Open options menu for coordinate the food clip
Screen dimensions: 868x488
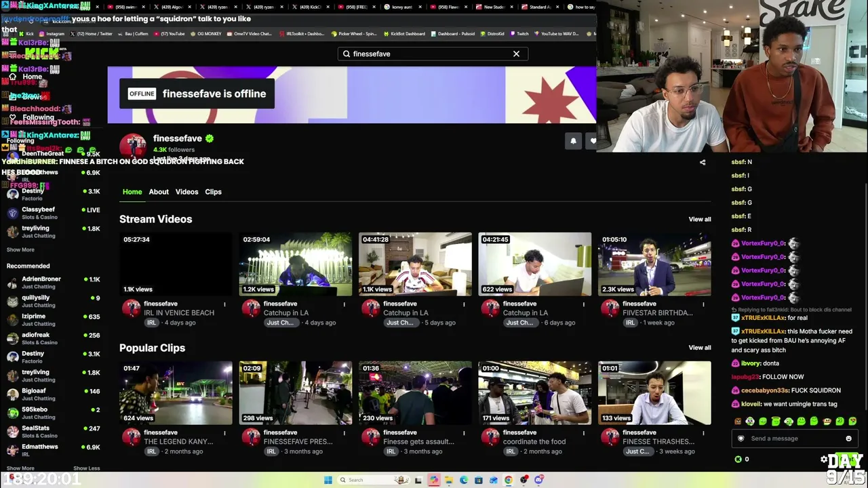(583, 433)
